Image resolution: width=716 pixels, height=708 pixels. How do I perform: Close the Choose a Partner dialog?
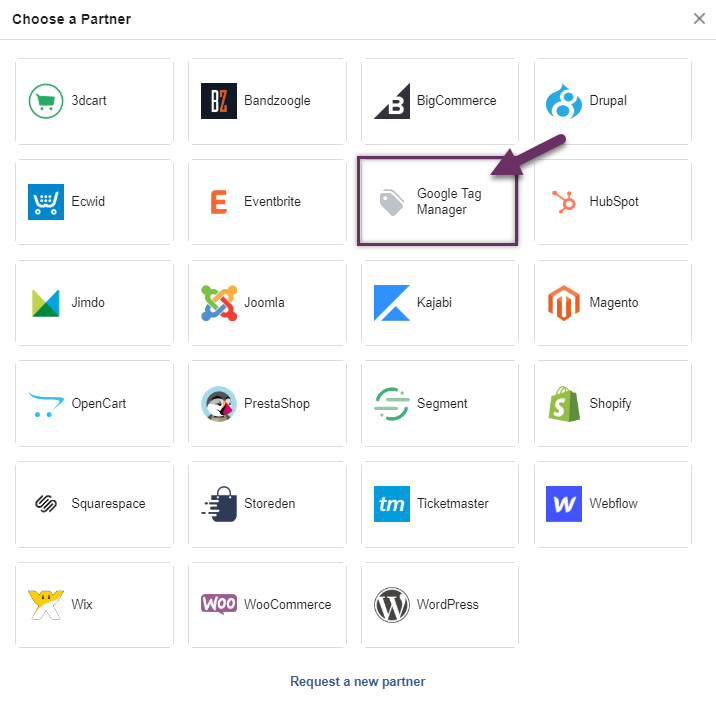click(x=699, y=19)
